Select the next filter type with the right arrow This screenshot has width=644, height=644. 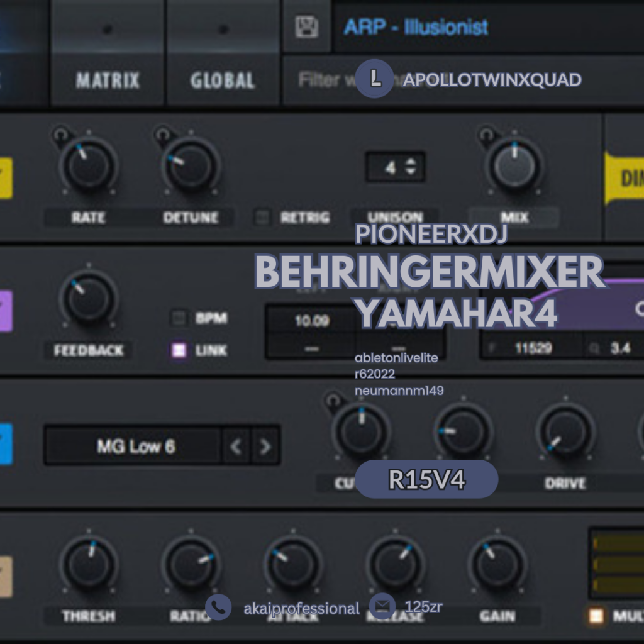click(x=265, y=446)
